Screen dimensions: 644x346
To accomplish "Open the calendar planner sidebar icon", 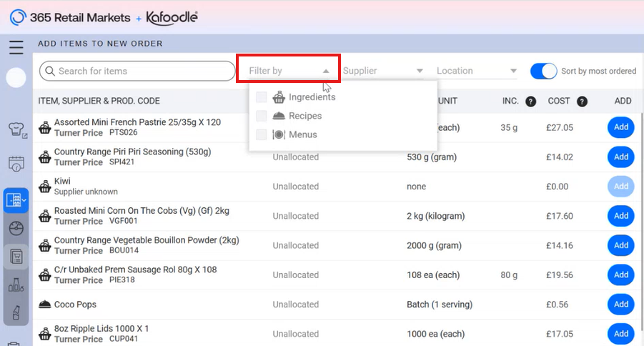I will tap(16, 164).
